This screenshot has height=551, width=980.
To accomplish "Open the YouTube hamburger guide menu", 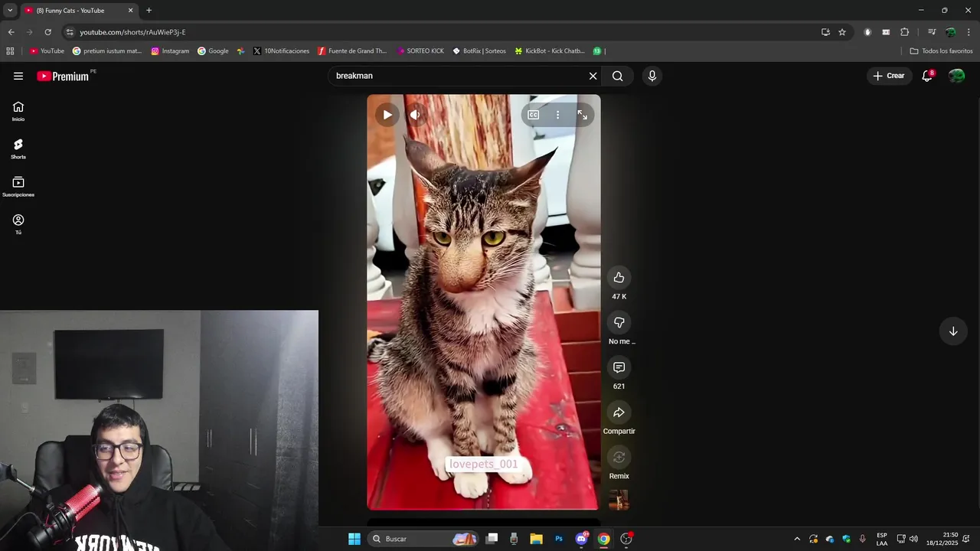I will 18,76.
